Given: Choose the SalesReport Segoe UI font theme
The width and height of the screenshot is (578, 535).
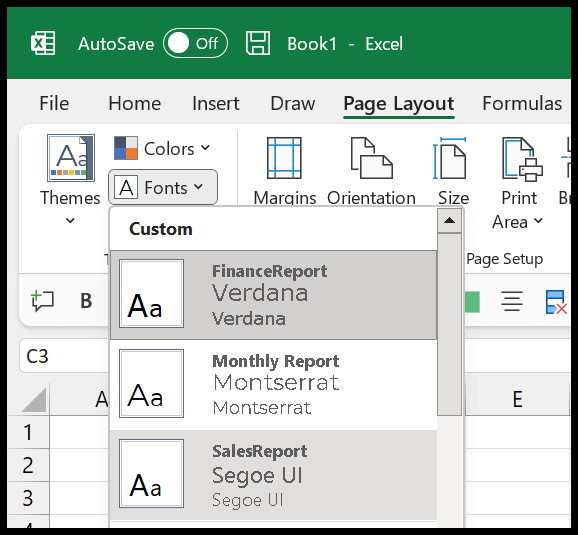Looking at the screenshot, I should pos(274,475).
